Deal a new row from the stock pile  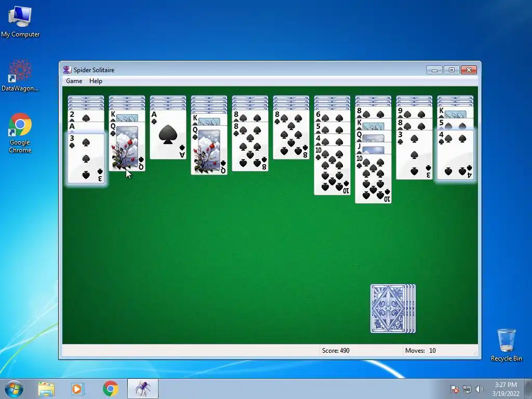[x=393, y=309]
